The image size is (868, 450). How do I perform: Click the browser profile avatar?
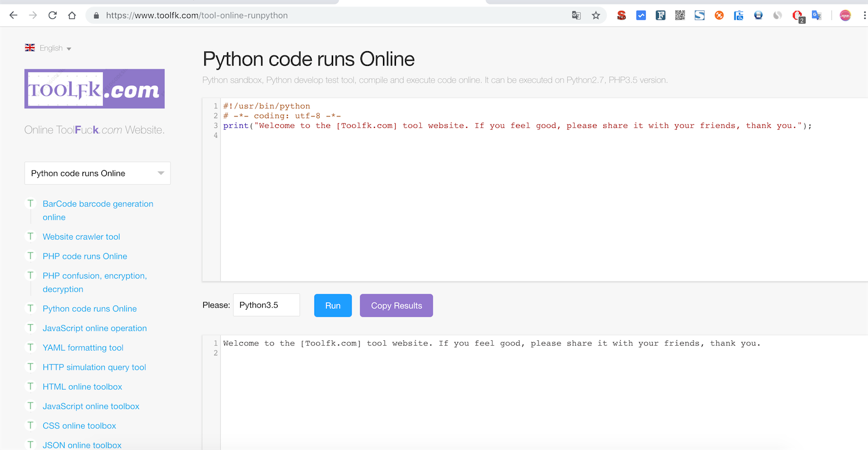point(845,15)
